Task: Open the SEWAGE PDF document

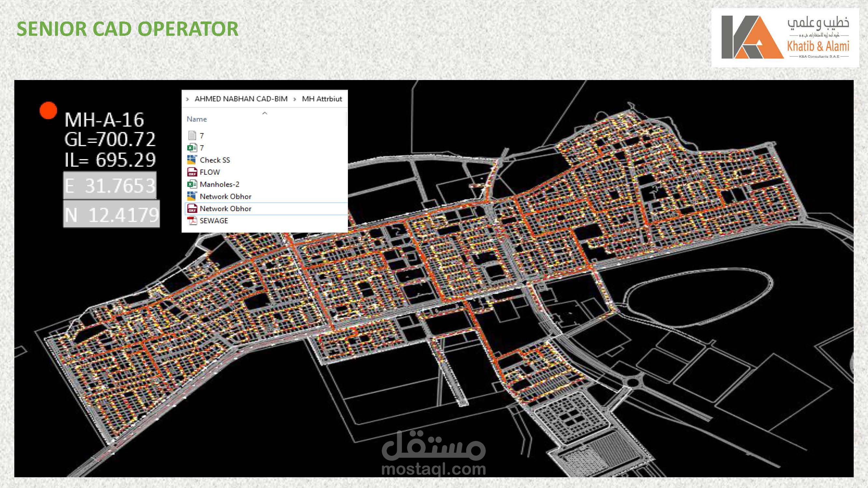Action: pyautogui.click(x=214, y=221)
